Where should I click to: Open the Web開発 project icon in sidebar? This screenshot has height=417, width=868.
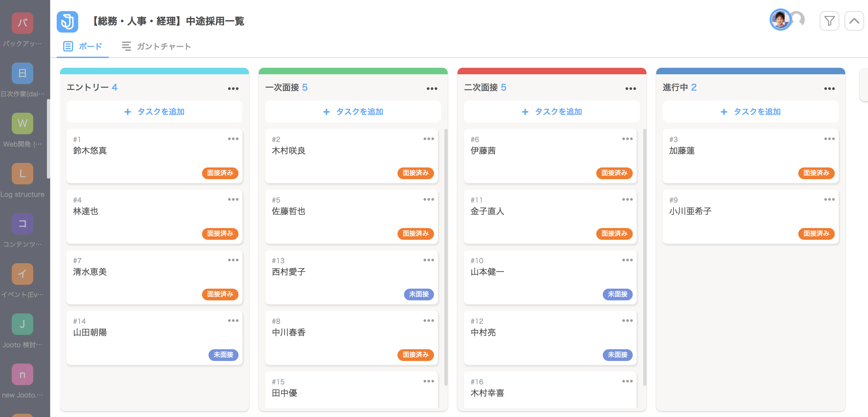click(22, 123)
